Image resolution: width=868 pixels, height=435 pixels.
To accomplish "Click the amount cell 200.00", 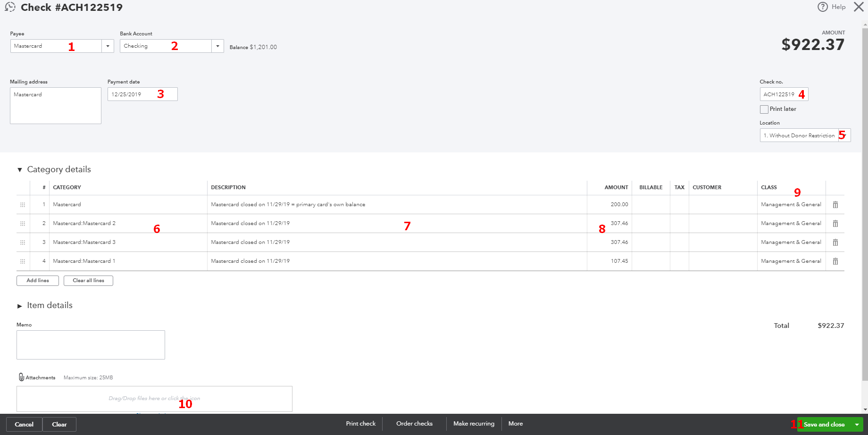I will coord(609,204).
